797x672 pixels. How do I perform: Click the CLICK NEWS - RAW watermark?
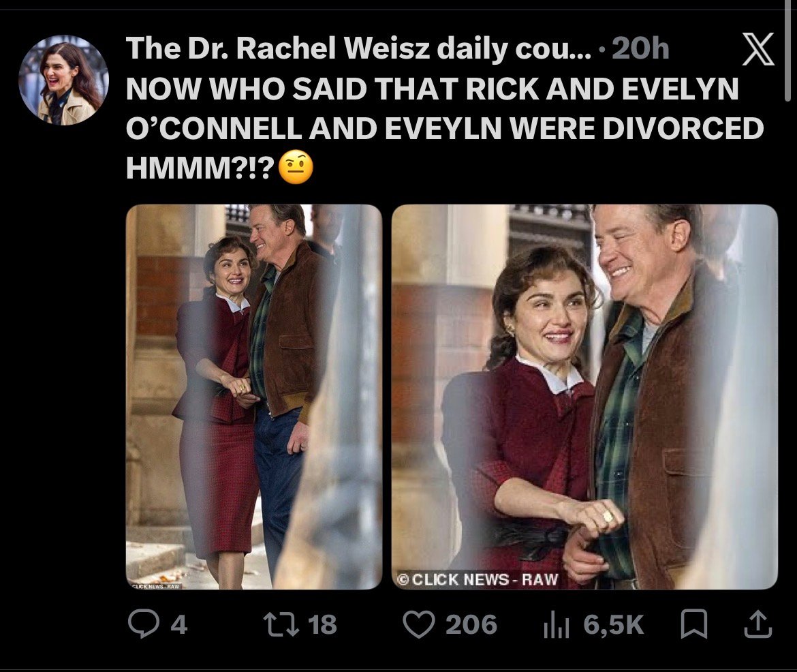[x=478, y=579]
